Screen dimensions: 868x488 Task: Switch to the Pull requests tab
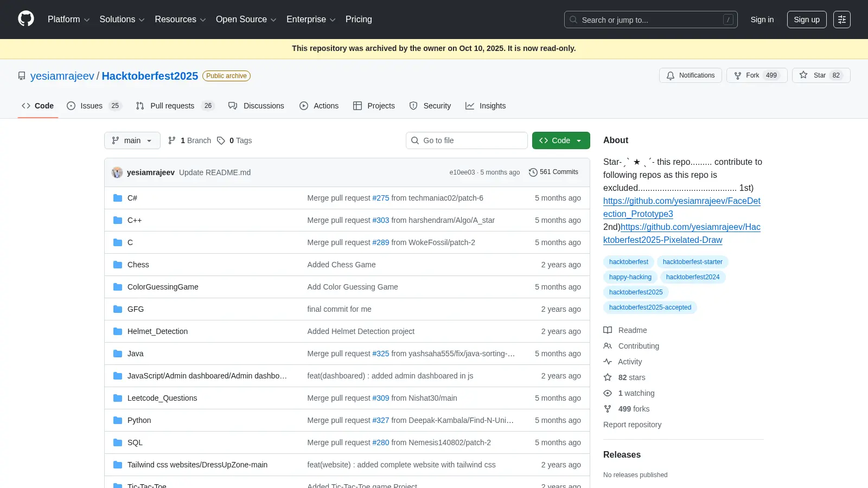(x=175, y=106)
